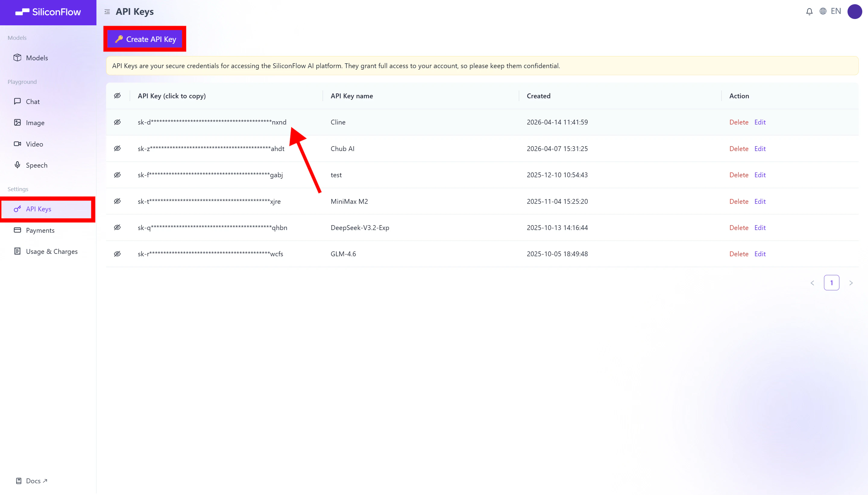This screenshot has height=495, width=868.
Task: Open the Chat playground
Action: (33, 102)
